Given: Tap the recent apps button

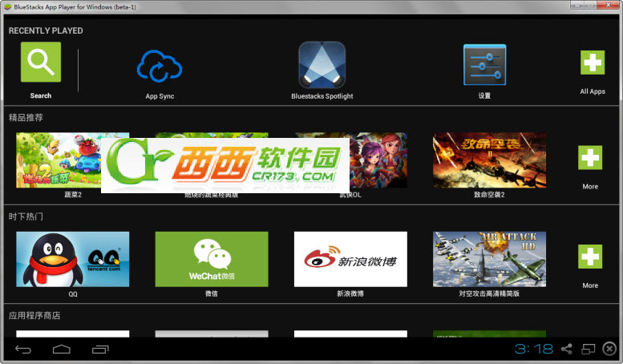Looking at the screenshot, I should pos(100,350).
